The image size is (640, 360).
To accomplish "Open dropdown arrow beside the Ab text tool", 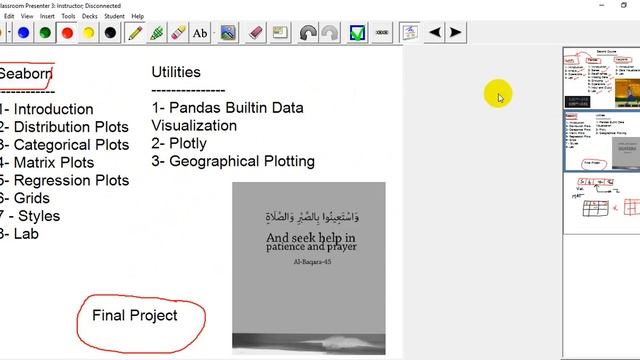I will click(214, 33).
